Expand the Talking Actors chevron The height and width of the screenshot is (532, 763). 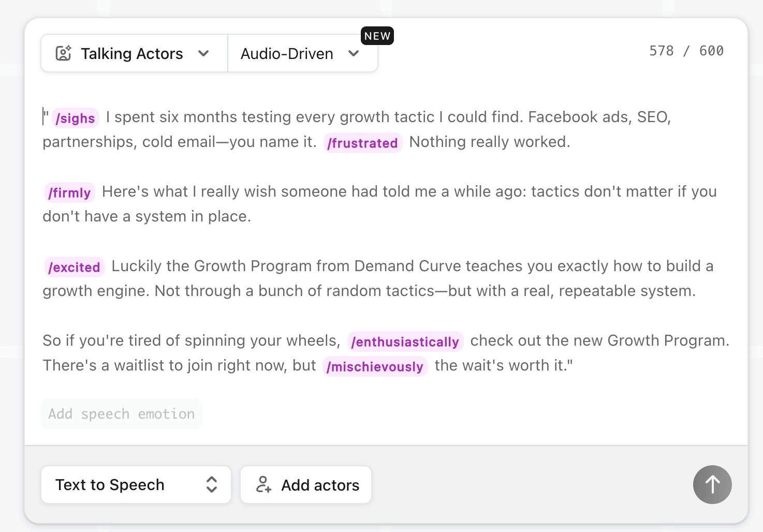pos(203,53)
